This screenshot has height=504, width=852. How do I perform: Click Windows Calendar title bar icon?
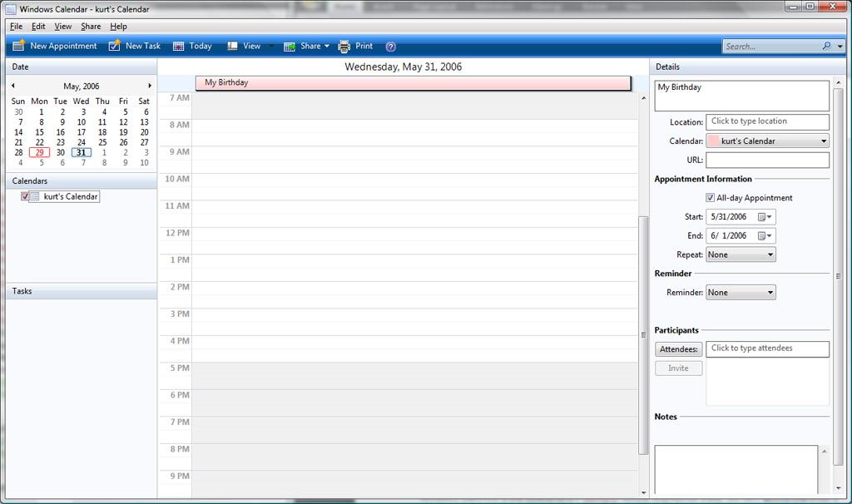coord(10,9)
